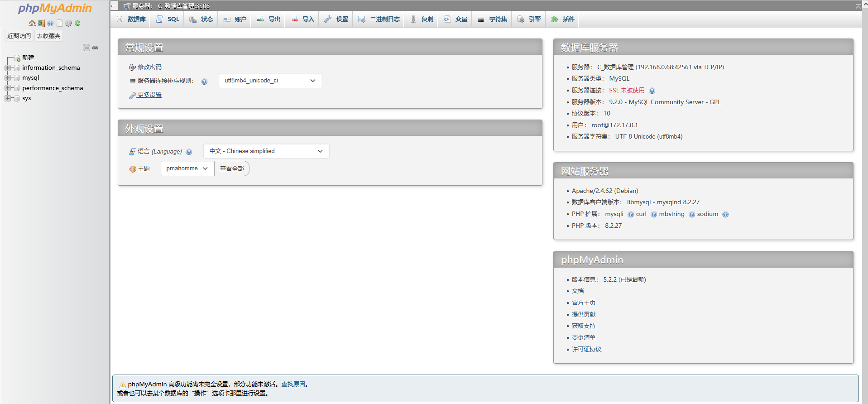Click the server icon in breadcrumb
Screen dimensions: 868x404
[x=127, y=6]
